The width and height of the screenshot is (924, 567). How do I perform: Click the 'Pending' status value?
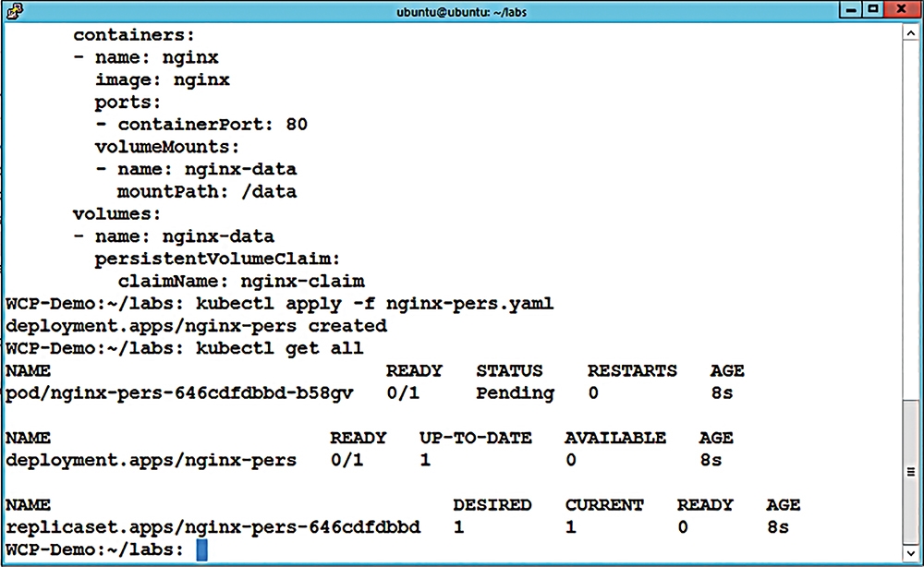[x=515, y=393]
